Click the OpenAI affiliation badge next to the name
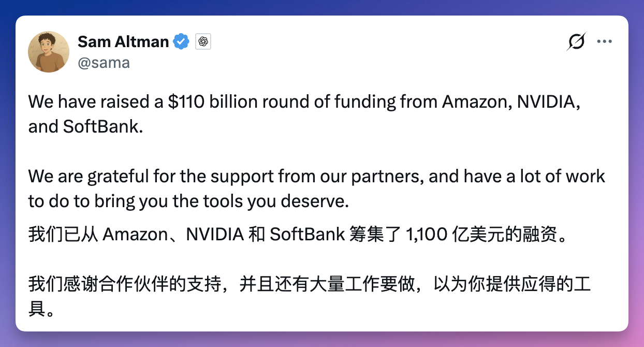Viewport: 644px width, 347px height. (x=203, y=41)
